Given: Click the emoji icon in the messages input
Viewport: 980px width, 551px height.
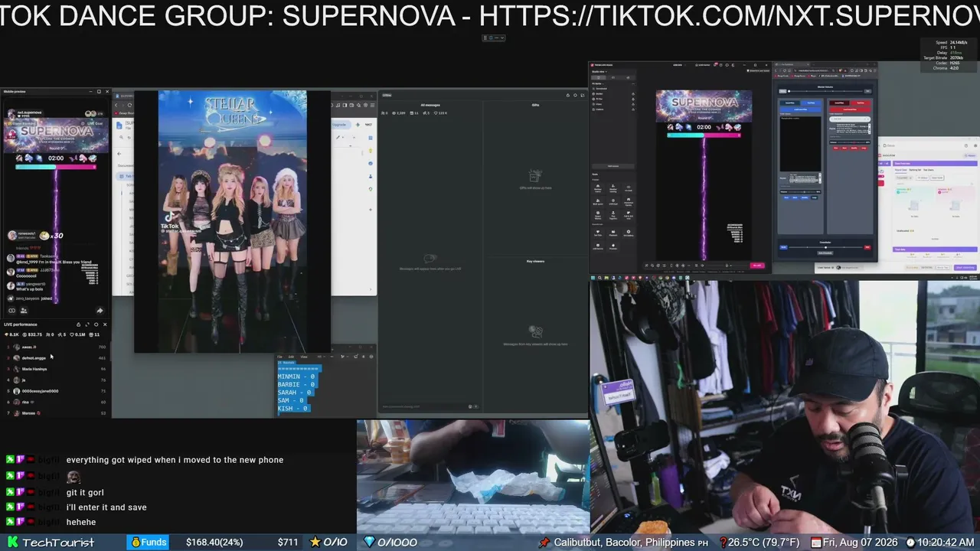Looking at the screenshot, I should pos(469,406).
